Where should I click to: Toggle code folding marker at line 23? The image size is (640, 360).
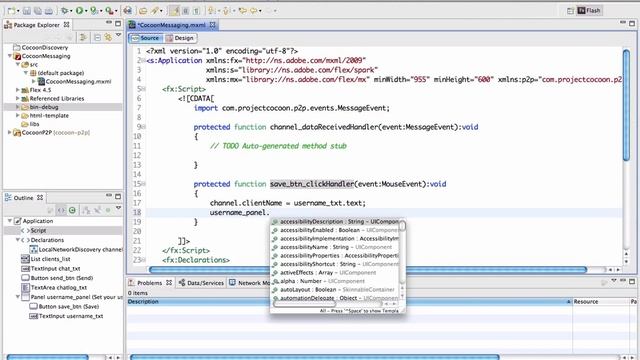144,260
